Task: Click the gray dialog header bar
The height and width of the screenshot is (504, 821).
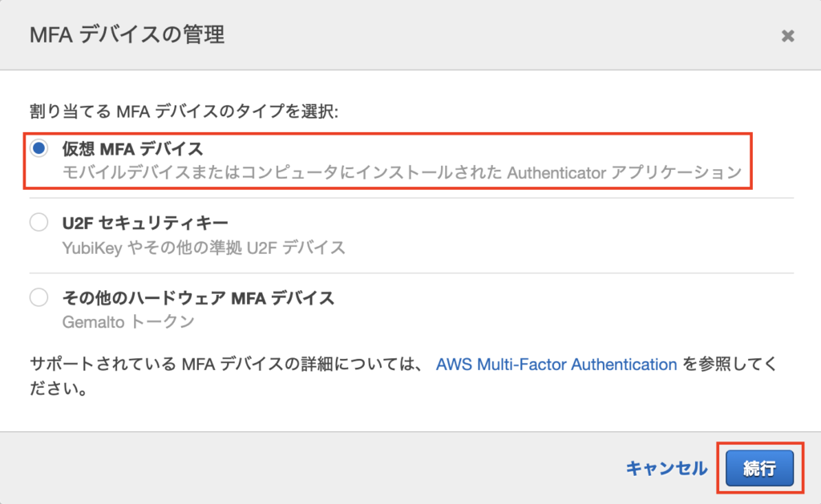Action: coord(481,35)
